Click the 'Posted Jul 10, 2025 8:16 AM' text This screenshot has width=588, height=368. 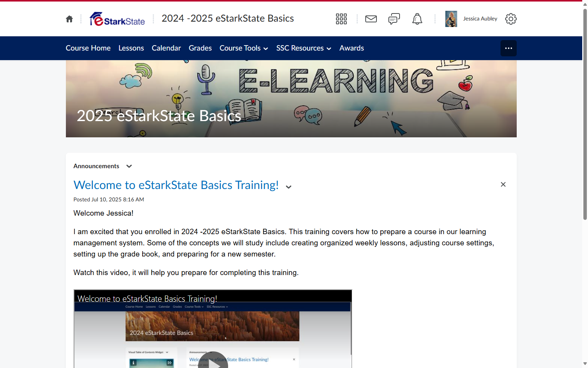tap(109, 199)
